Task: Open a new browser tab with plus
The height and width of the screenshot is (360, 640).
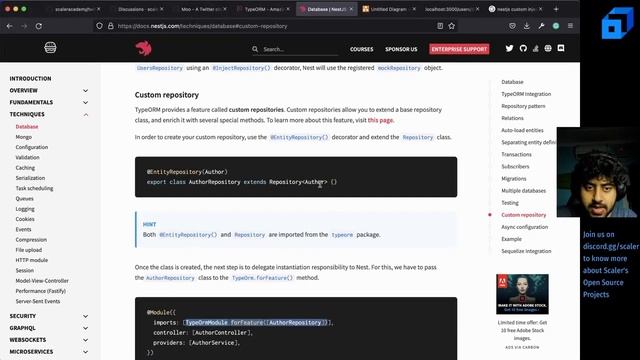Action: click(x=556, y=9)
